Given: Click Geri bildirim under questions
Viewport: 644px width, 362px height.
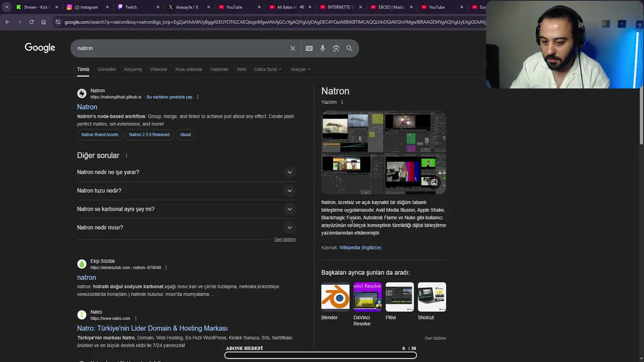Looking at the screenshot, I should [285, 239].
